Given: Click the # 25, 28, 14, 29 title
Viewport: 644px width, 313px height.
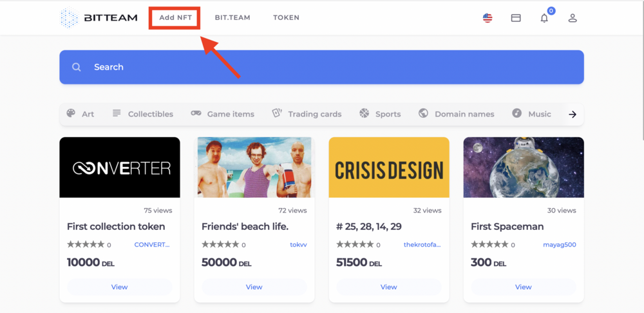Looking at the screenshot, I should click(369, 226).
